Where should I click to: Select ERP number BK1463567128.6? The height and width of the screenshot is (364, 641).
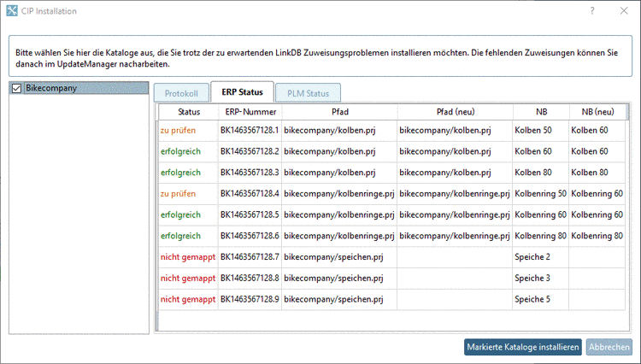(250, 236)
